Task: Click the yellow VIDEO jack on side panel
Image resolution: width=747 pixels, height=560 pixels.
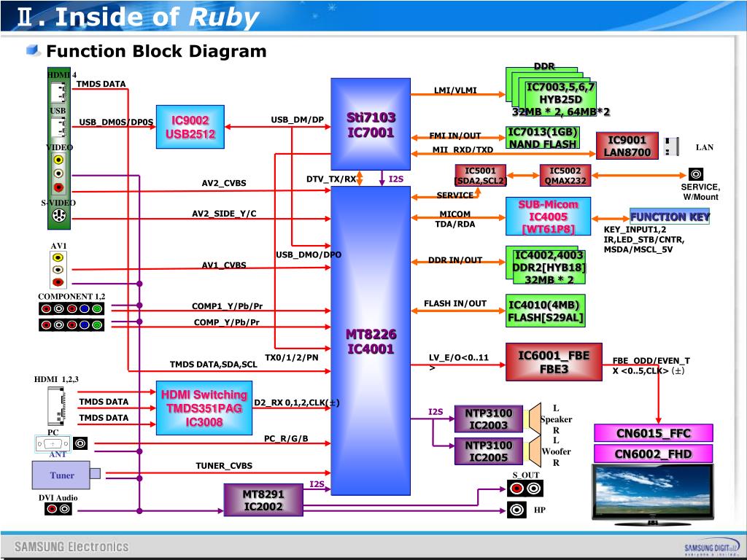Action: [58, 160]
